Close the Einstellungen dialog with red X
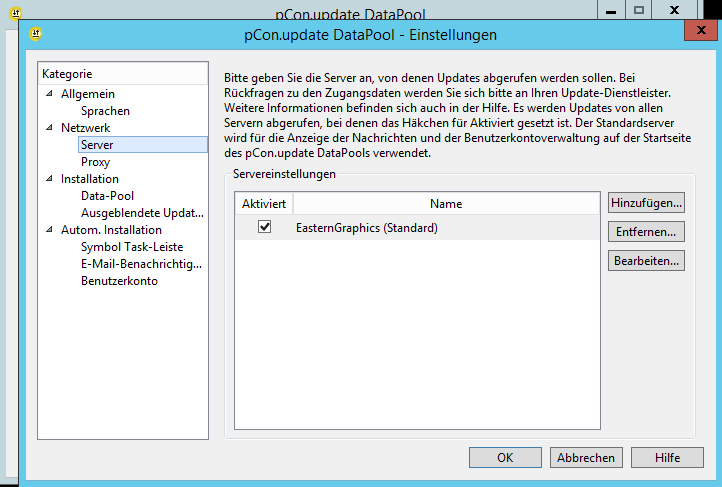 [701, 30]
